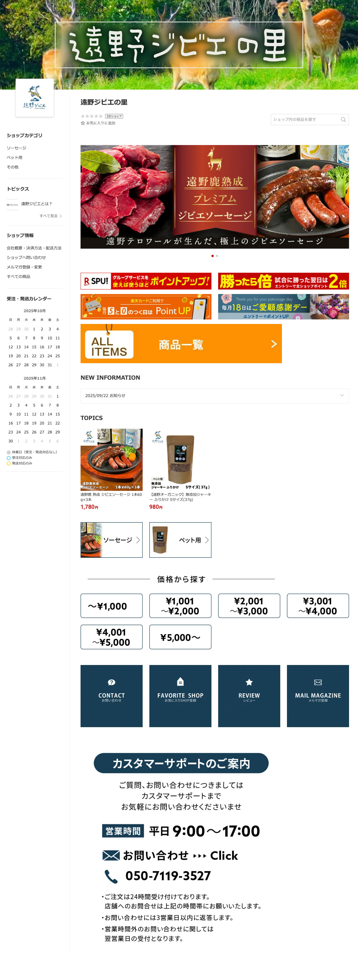358x980 pixels.
Task: Open the ペット用 category in sidebar
Action: (15, 157)
